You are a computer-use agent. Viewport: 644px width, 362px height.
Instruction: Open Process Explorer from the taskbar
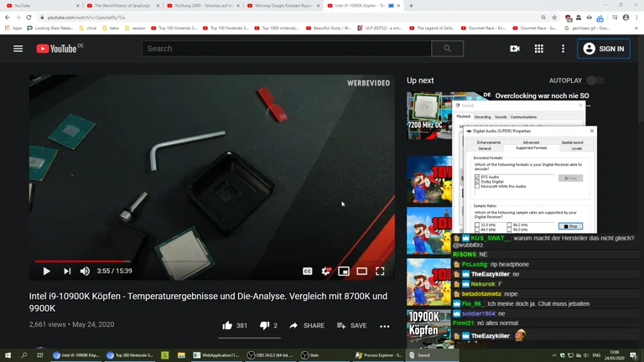(x=379, y=355)
